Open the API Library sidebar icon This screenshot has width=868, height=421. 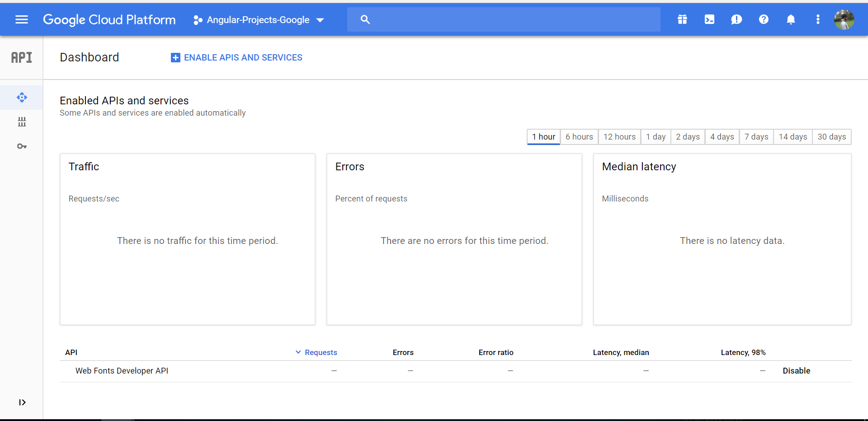coord(22,122)
